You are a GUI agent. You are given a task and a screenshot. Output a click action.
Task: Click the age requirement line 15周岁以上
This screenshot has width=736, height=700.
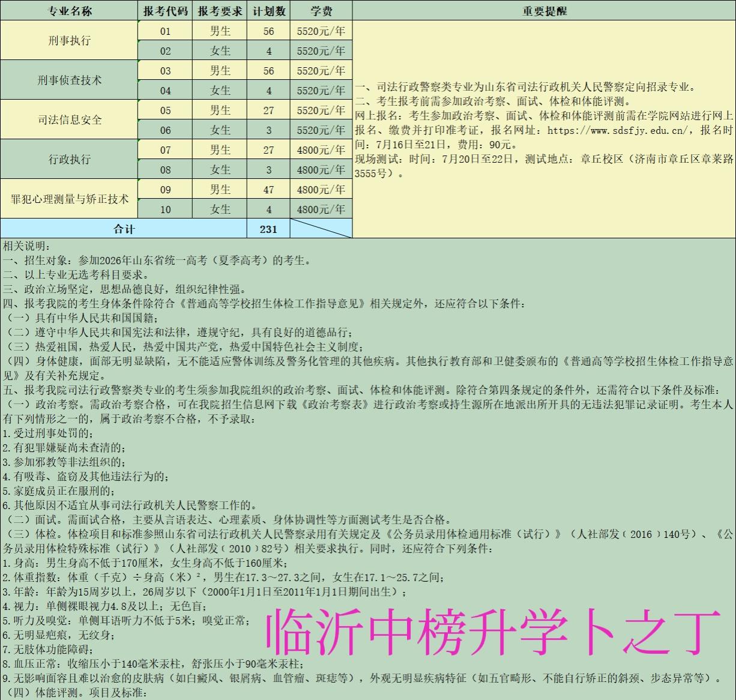[204, 592]
